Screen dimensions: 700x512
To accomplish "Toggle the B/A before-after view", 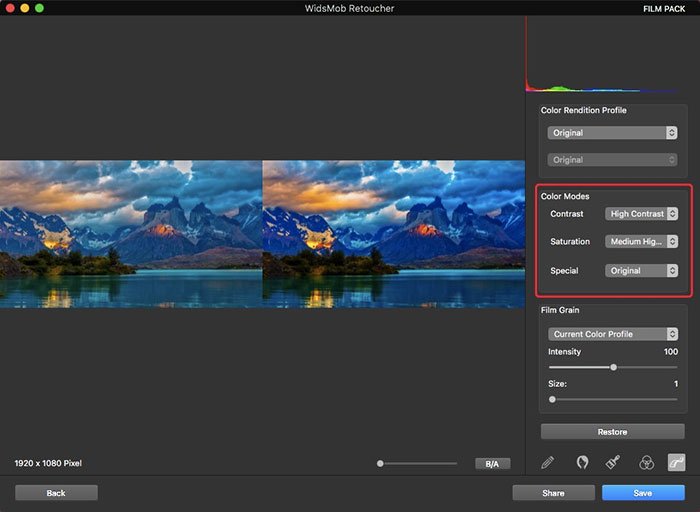I will (x=492, y=464).
